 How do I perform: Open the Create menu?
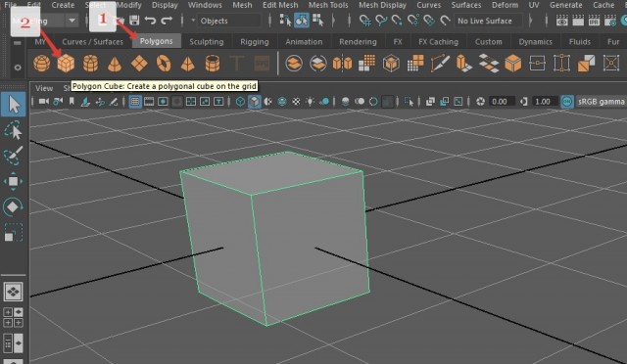(63, 5)
